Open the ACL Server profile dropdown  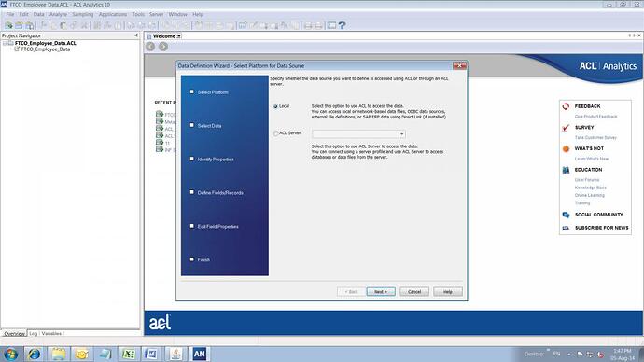(x=401, y=134)
